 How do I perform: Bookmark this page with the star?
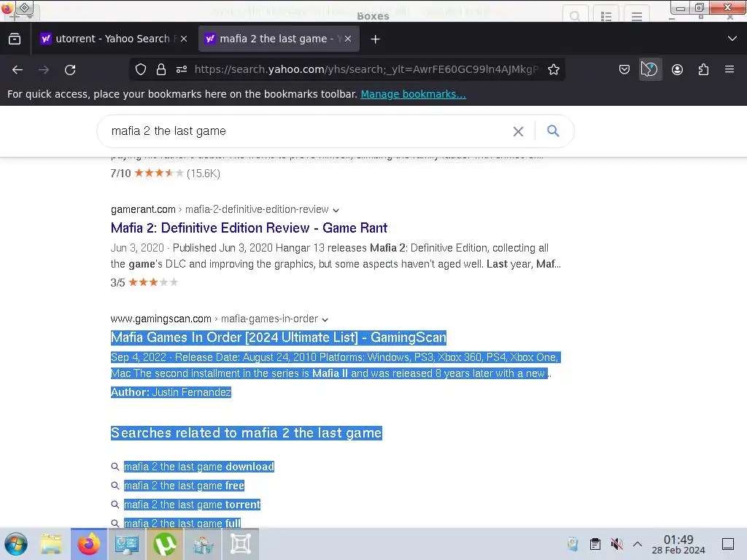click(x=554, y=69)
